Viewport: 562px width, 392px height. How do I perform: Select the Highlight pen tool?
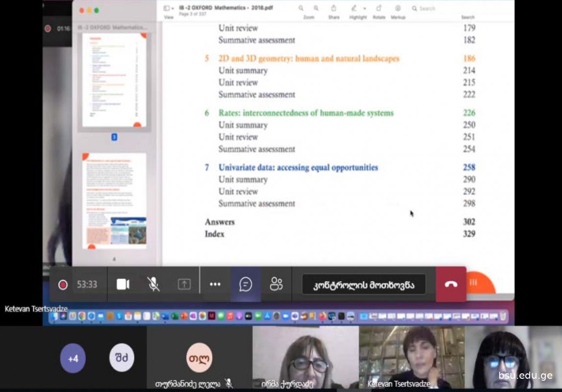[354, 8]
